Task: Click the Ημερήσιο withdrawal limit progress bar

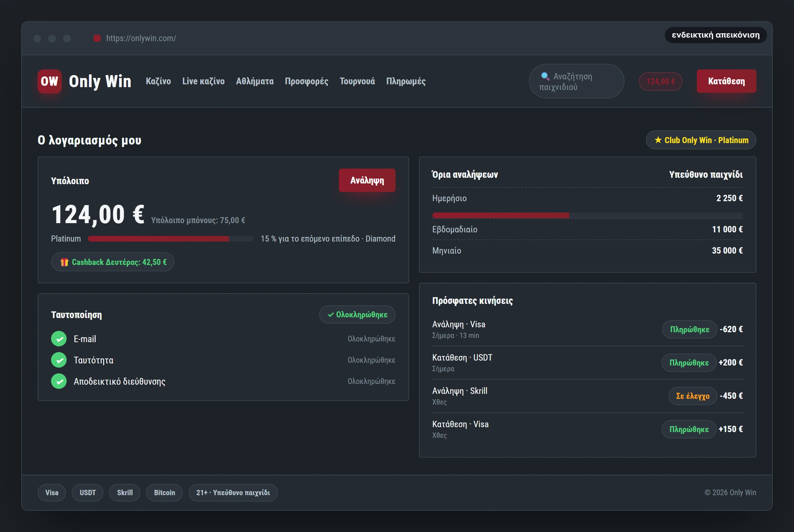Action: coord(587,215)
